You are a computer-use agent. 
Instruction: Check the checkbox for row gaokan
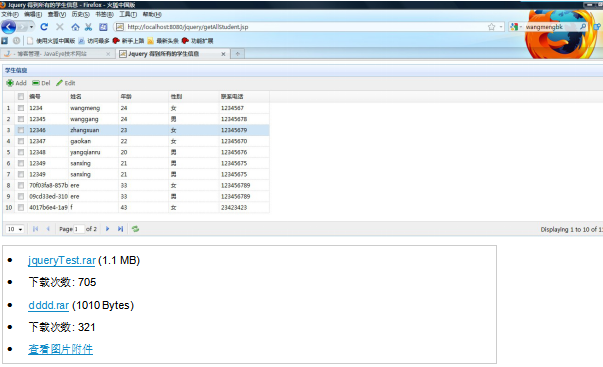pyautogui.click(x=21, y=141)
